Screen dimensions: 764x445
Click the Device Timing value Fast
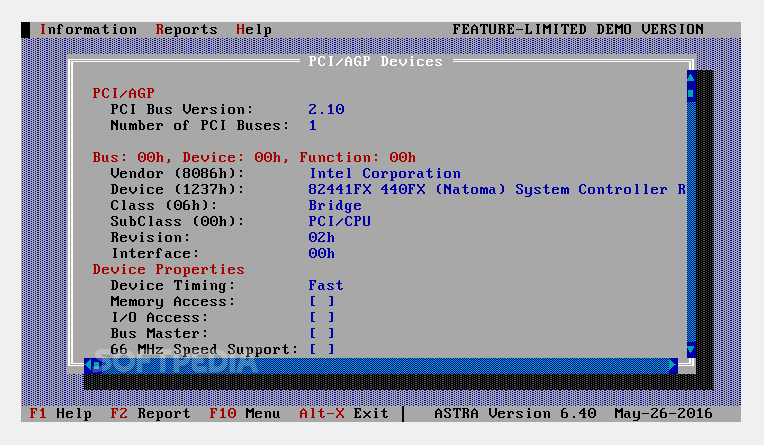pos(325,286)
